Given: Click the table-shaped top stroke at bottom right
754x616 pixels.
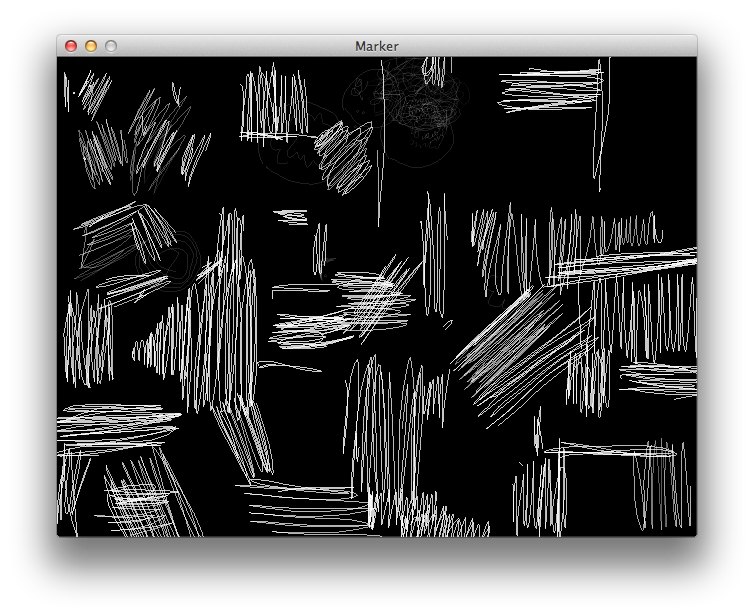Looking at the screenshot, I should pyautogui.click(x=610, y=452).
